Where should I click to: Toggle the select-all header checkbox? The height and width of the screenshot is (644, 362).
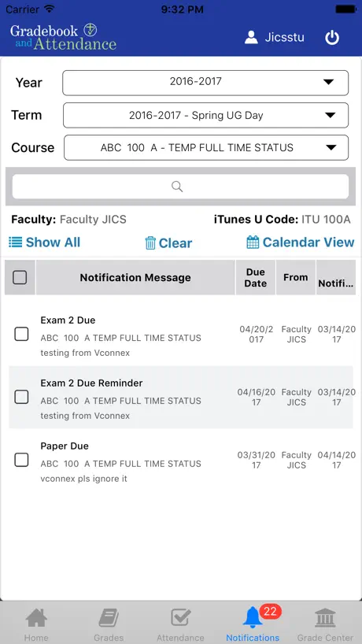pos(20,278)
